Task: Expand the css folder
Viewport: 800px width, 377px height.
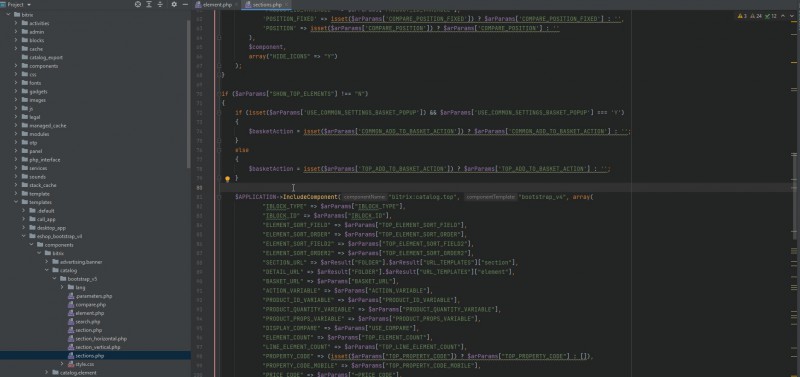Action: point(16,74)
